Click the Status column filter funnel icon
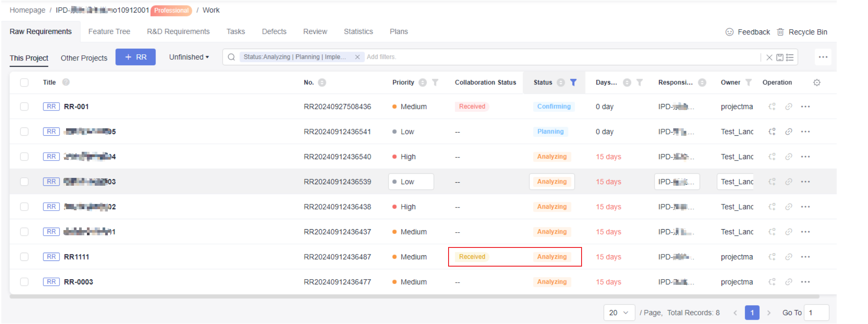The image size is (868, 324). [573, 83]
